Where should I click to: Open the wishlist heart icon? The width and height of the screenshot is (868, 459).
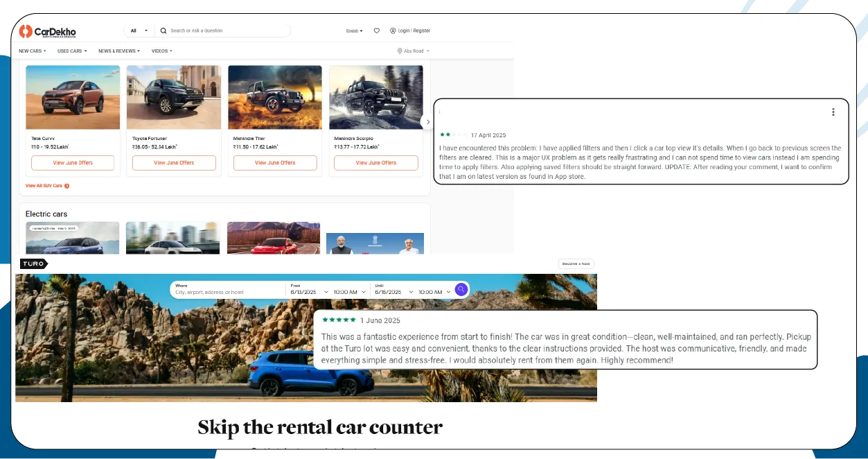pos(376,31)
